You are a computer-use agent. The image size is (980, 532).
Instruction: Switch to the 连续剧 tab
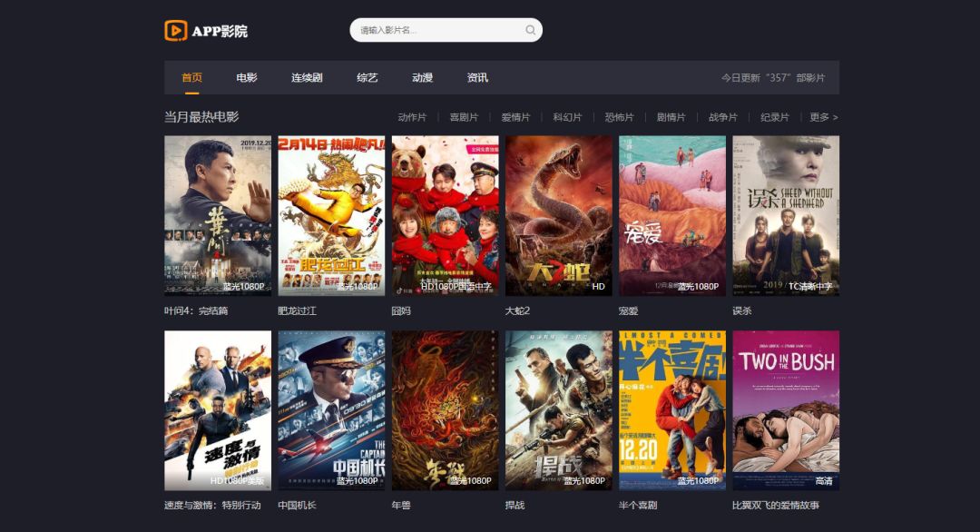point(307,77)
